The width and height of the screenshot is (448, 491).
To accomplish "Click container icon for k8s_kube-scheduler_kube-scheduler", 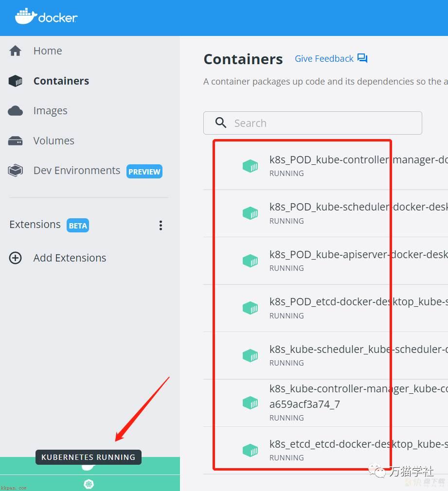I will (x=251, y=356).
